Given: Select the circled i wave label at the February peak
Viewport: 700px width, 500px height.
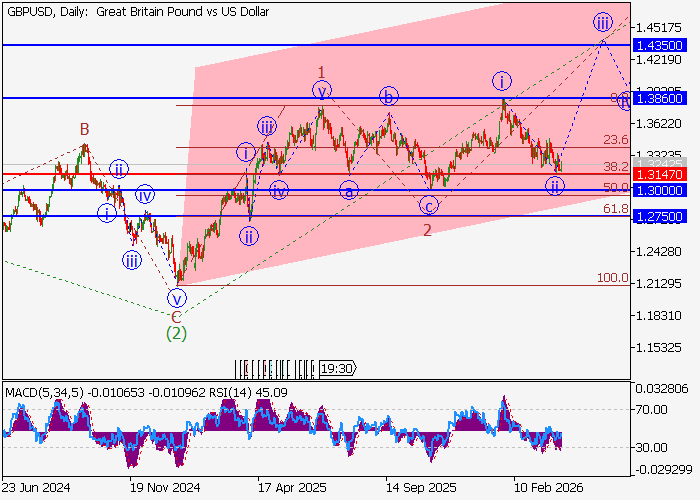Looking at the screenshot, I should (x=501, y=81).
